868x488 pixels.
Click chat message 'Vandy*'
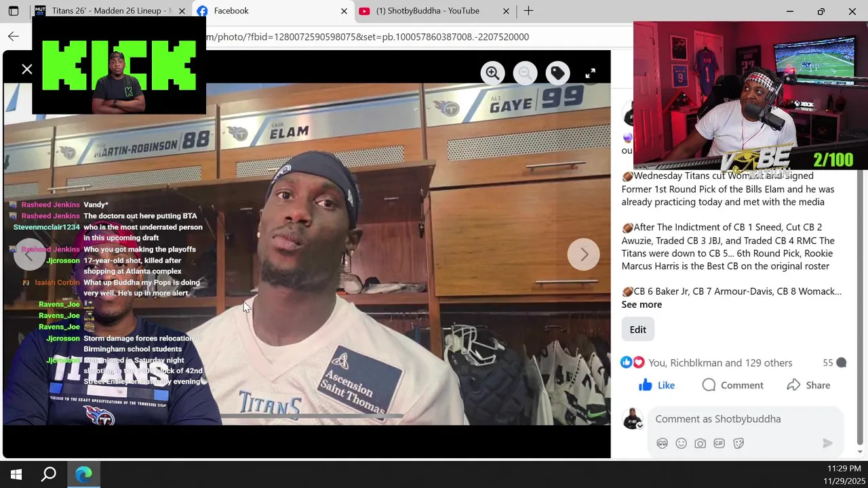pyautogui.click(x=96, y=205)
